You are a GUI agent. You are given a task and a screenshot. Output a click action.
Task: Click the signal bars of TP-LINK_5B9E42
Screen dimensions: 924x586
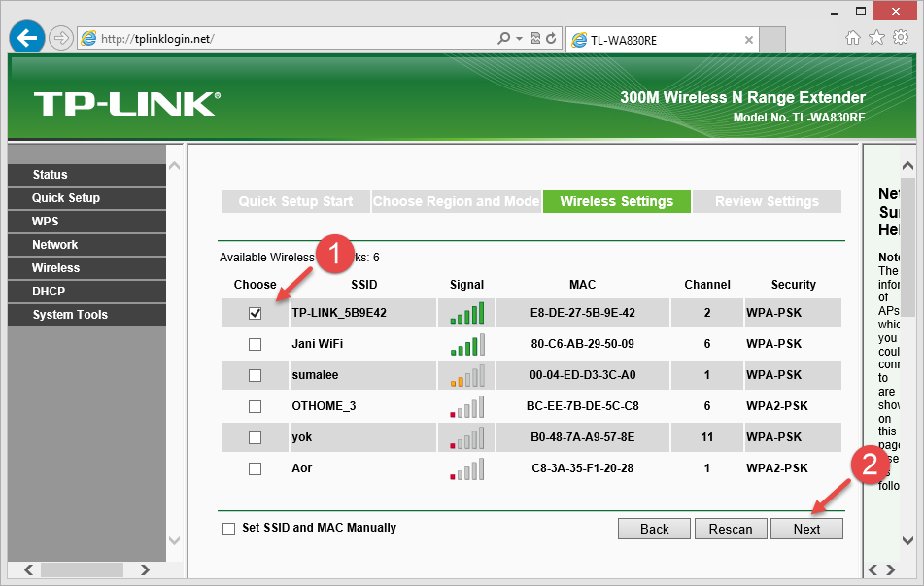[x=466, y=313]
